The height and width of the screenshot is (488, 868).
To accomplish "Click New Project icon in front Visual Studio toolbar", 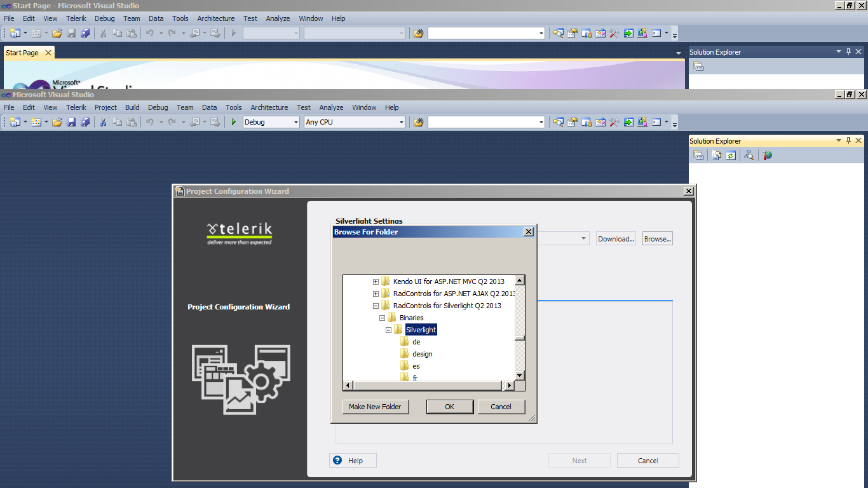I will 15,122.
